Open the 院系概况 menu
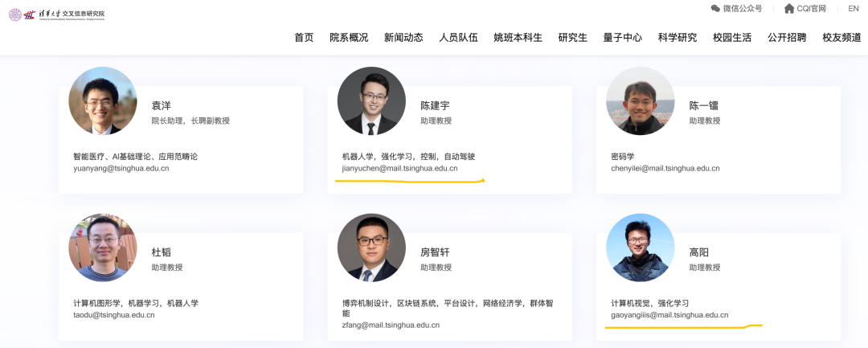 pyautogui.click(x=349, y=38)
